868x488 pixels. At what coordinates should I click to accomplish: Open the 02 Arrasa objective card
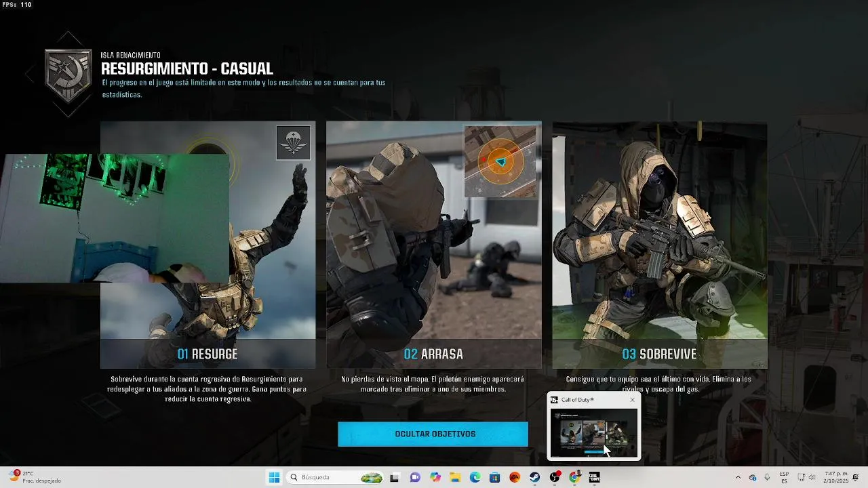433,245
